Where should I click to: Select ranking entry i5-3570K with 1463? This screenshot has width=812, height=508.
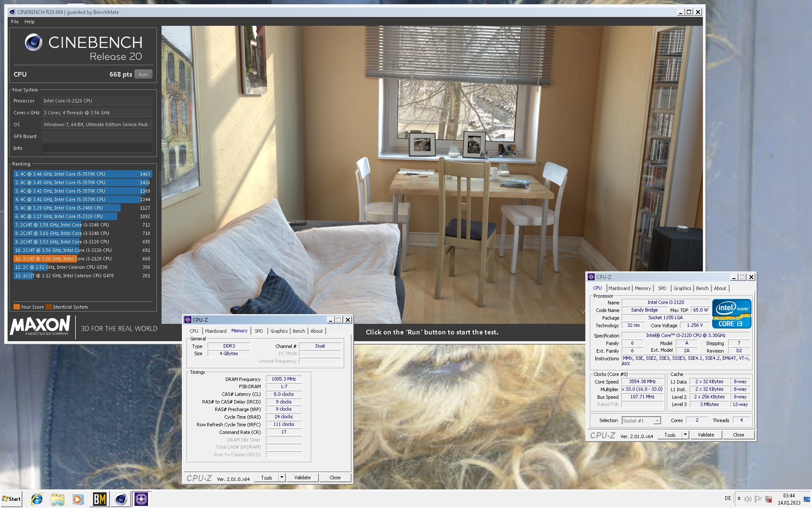(x=82, y=174)
